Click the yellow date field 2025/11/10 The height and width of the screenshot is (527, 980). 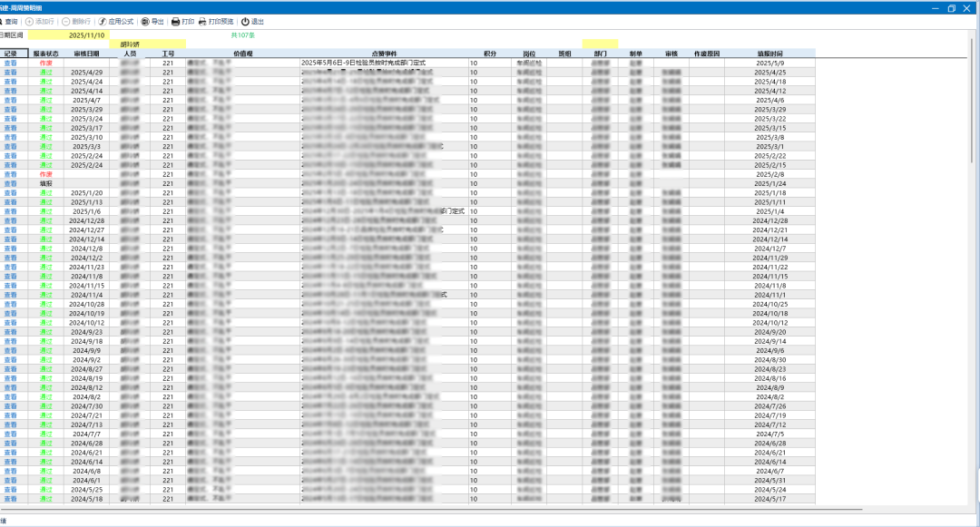click(x=69, y=35)
